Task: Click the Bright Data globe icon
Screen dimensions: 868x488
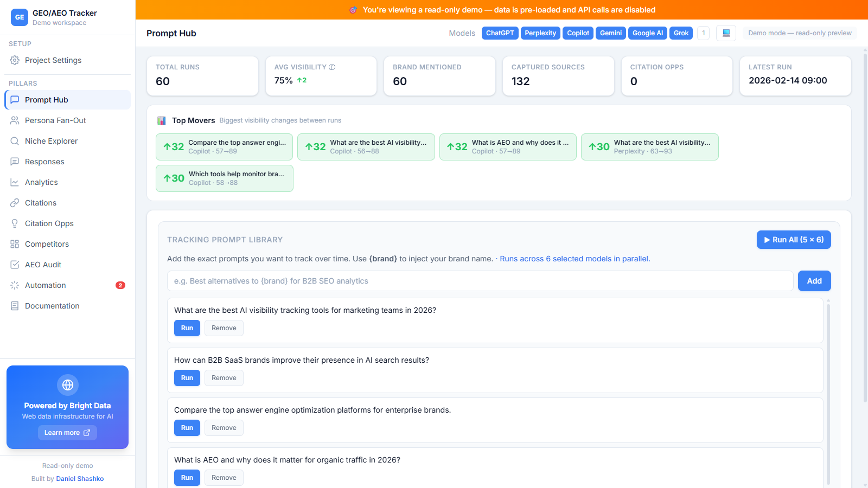Action: point(68,385)
